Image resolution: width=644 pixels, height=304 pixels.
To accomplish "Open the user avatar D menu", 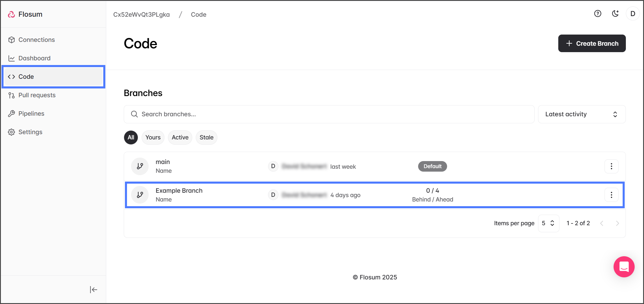I will point(633,14).
